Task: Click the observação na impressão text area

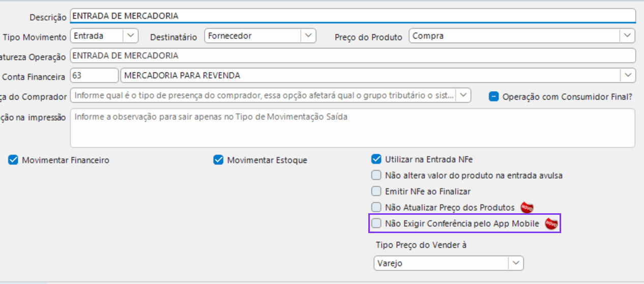Action: click(x=353, y=128)
